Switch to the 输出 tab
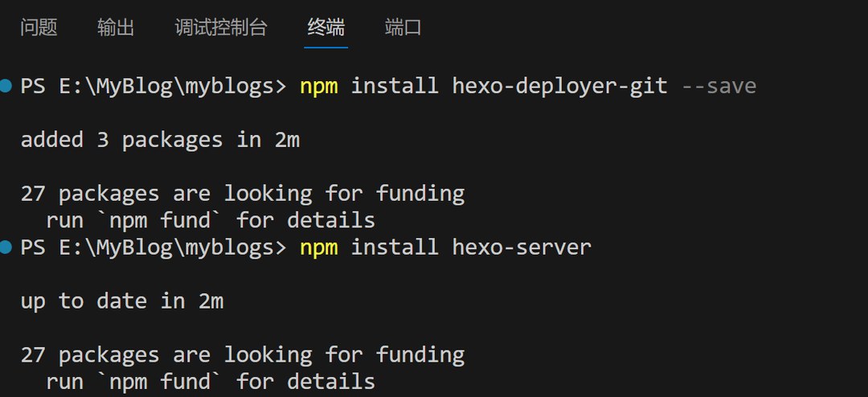 116,27
